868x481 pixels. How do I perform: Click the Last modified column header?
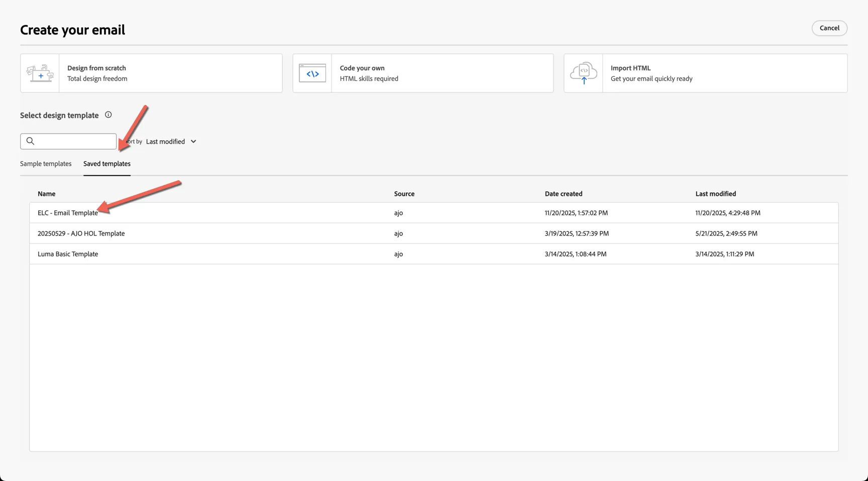click(715, 194)
